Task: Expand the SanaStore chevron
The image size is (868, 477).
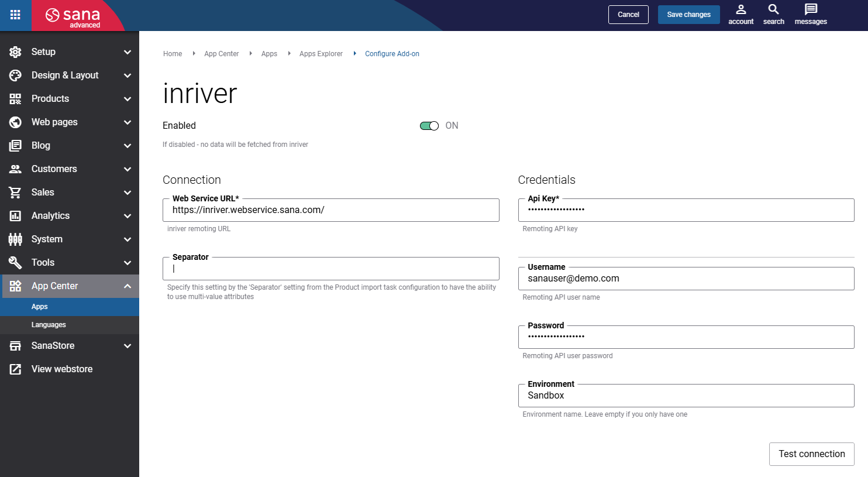Action: (128, 346)
